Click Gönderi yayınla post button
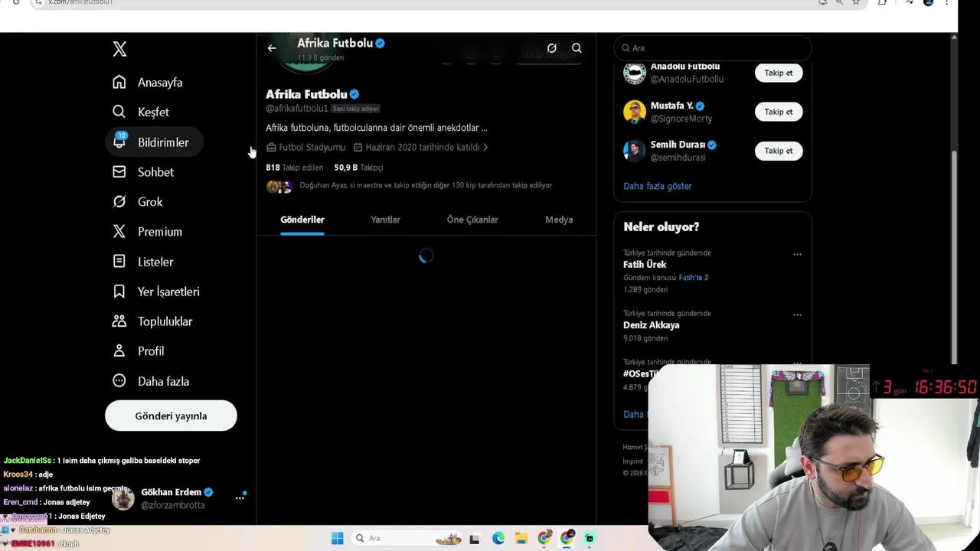 click(171, 416)
